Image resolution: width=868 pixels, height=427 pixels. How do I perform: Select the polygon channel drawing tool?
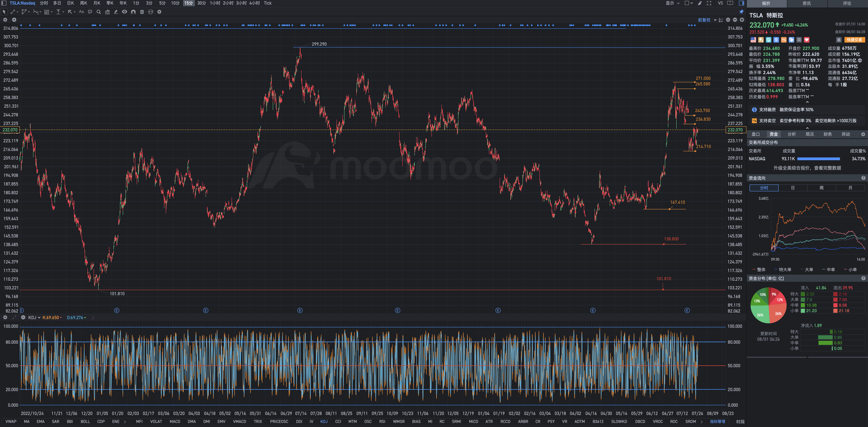(x=24, y=12)
